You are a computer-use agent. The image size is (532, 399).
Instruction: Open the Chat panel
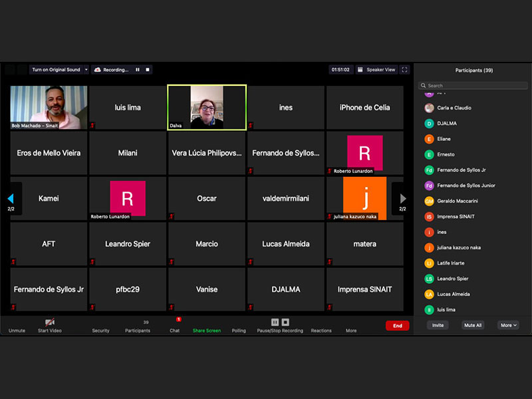174,324
